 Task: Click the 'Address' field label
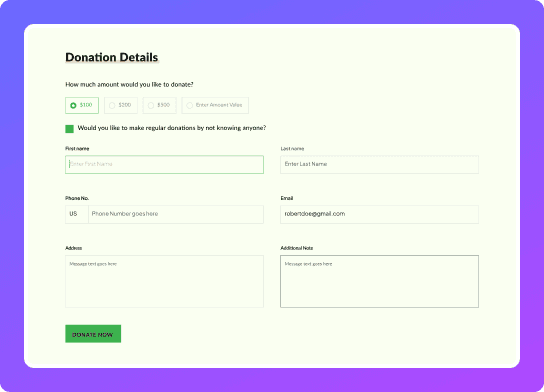point(74,248)
